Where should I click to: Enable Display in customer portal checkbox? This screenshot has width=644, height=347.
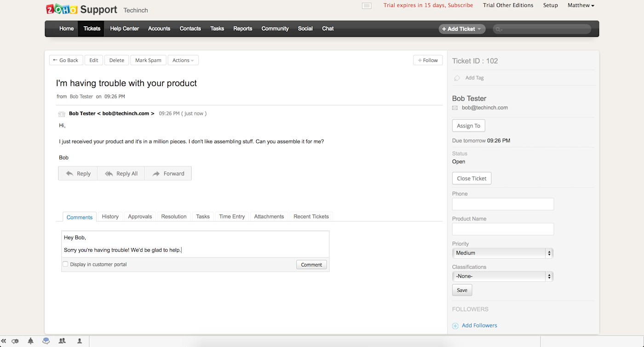pos(65,264)
